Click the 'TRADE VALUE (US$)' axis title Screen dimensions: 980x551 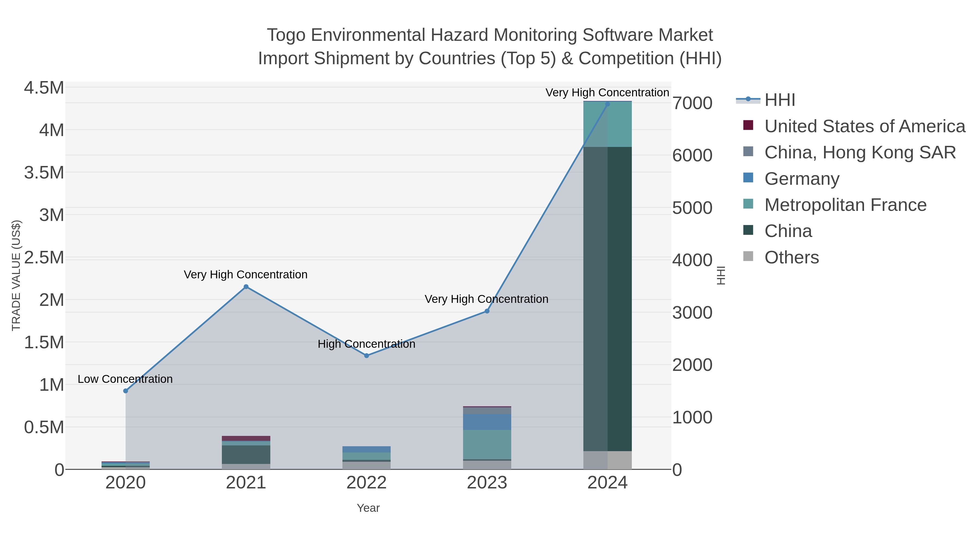tap(16, 275)
